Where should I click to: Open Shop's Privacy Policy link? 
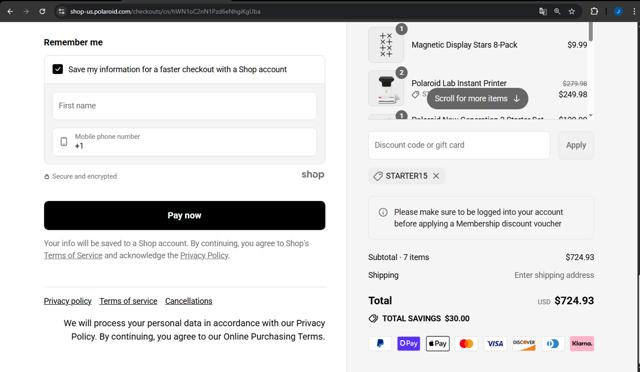pos(204,255)
